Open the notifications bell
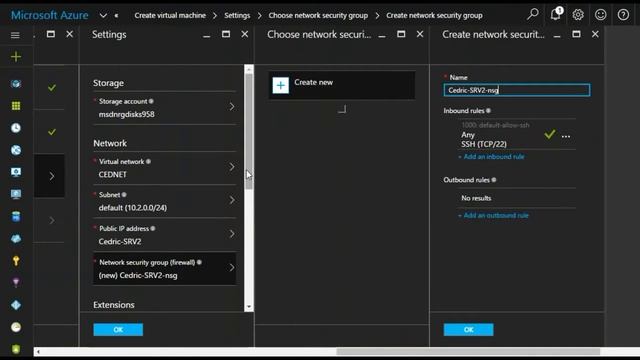The image size is (640, 360). coord(556,15)
